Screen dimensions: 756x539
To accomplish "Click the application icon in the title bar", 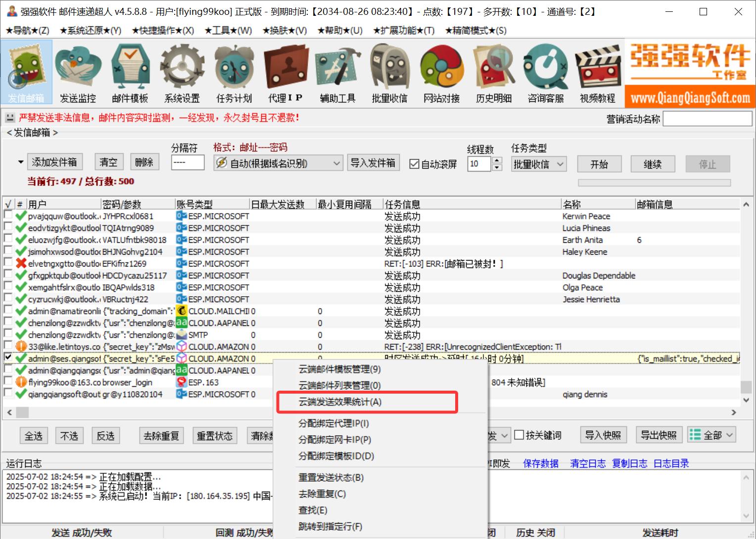I will click(12, 11).
